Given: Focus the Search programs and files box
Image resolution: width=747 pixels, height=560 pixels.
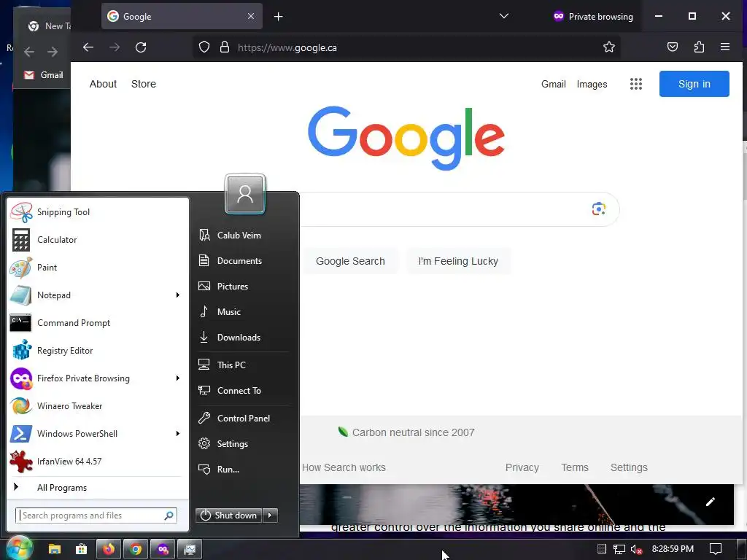Looking at the screenshot, I should [x=96, y=516].
